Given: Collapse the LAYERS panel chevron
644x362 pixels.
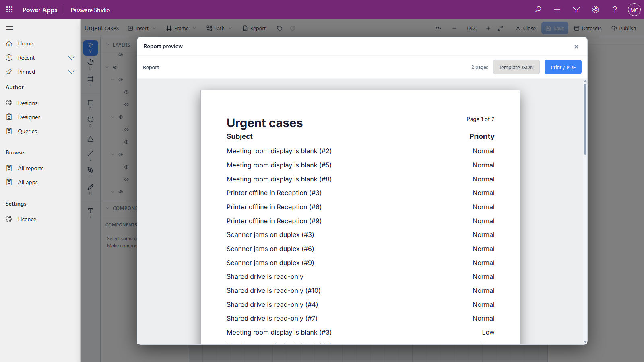Looking at the screenshot, I should [x=108, y=45].
